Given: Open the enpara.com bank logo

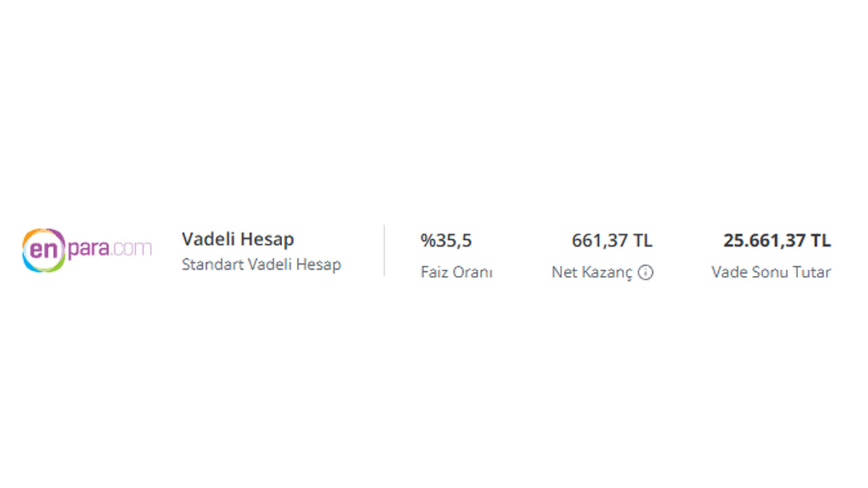Looking at the screenshot, I should [x=87, y=250].
